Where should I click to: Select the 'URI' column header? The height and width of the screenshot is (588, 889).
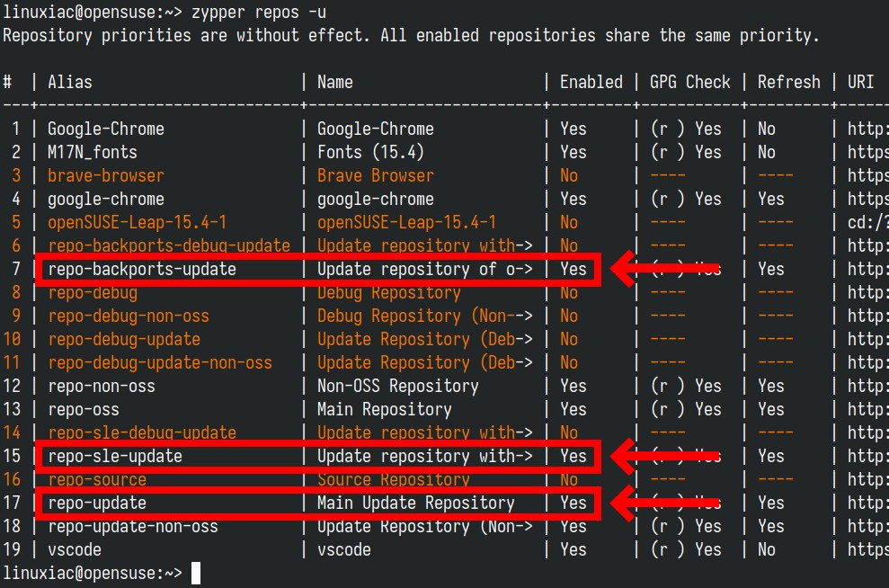tap(860, 82)
